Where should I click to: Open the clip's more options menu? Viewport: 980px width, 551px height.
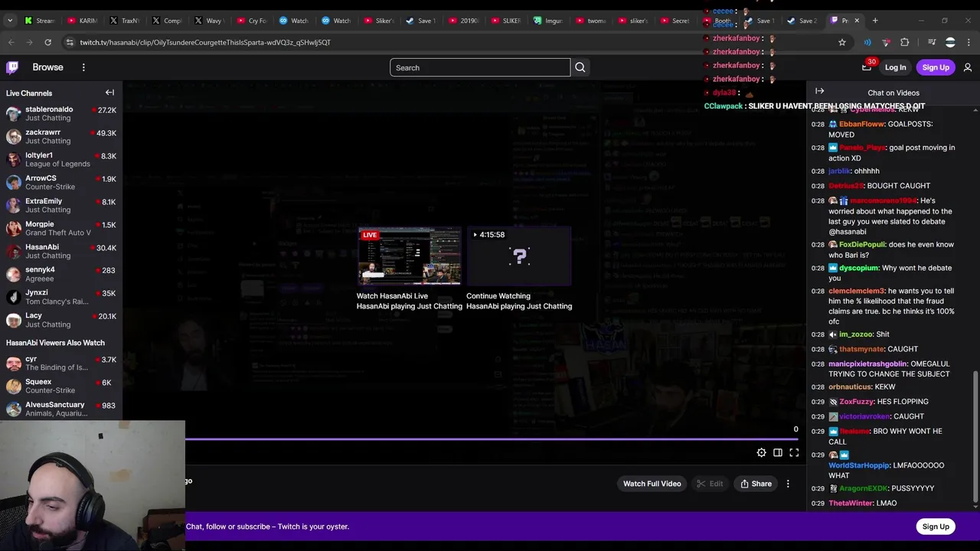tap(788, 484)
